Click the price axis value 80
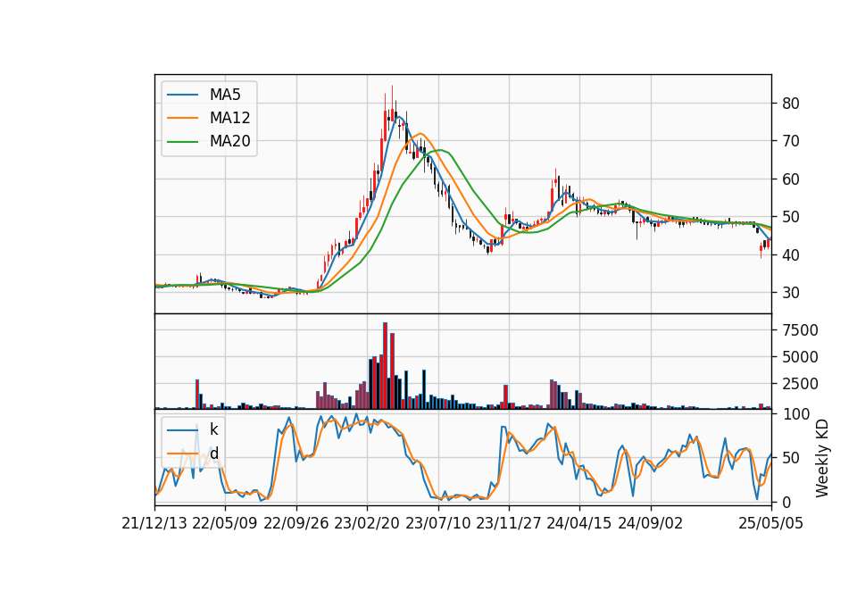 click(x=790, y=104)
